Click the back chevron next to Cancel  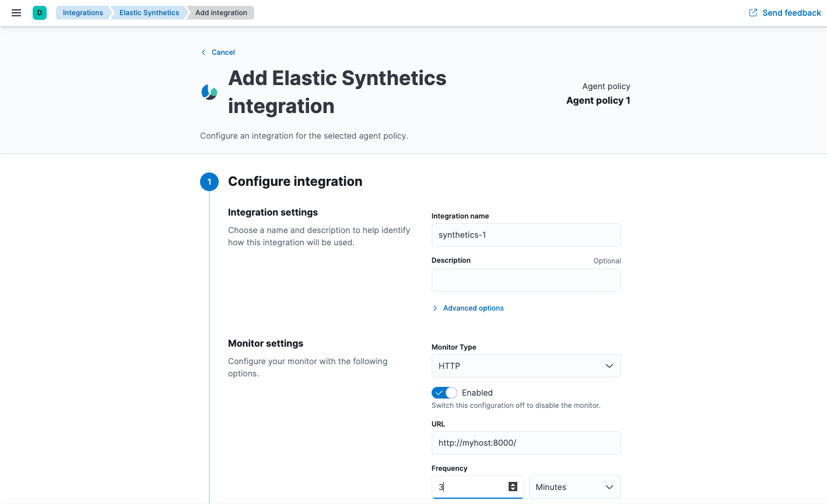(x=202, y=52)
